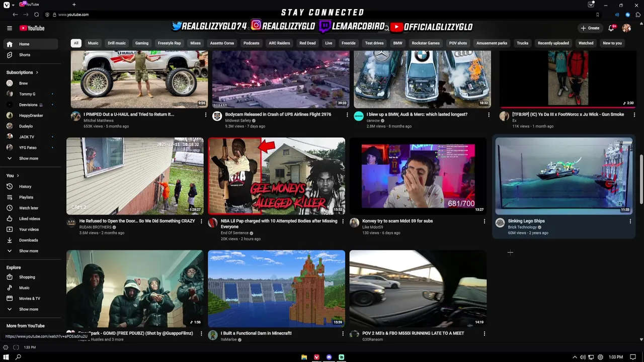The image size is (644, 362).
Task: Show hidden system tray icons
Action: 575,357
